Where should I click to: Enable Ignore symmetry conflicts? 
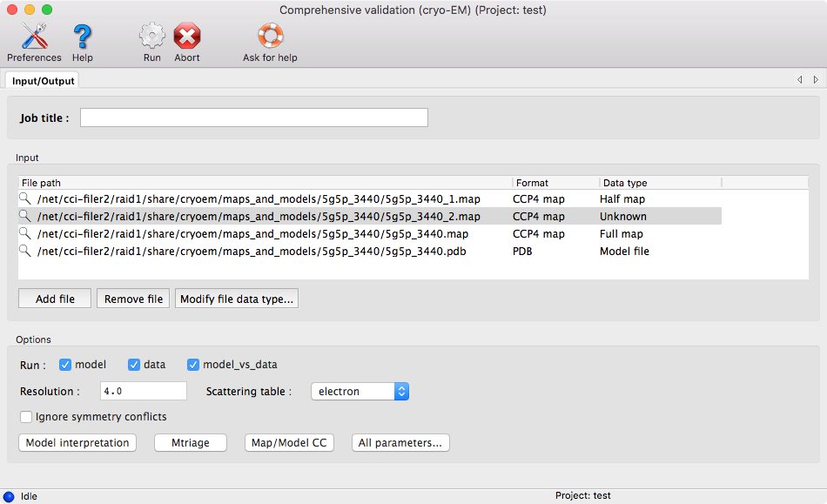pos(26,417)
